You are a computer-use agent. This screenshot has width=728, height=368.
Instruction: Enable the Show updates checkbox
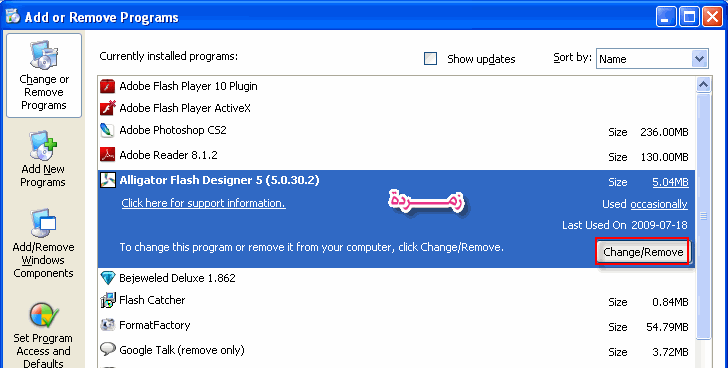click(430, 59)
